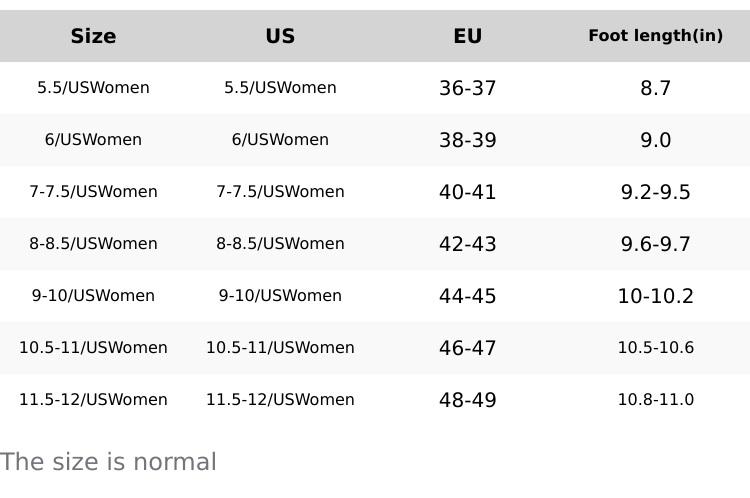Click the Foot length(in) header
The width and height of the screenshot is (750, 498).
pyautogui.click(x=655, y=36)
